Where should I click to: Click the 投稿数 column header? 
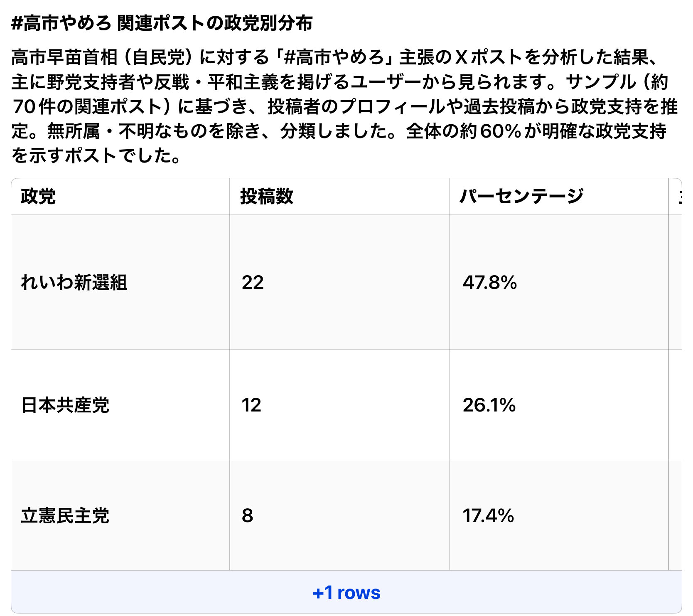tap(266, 196)
